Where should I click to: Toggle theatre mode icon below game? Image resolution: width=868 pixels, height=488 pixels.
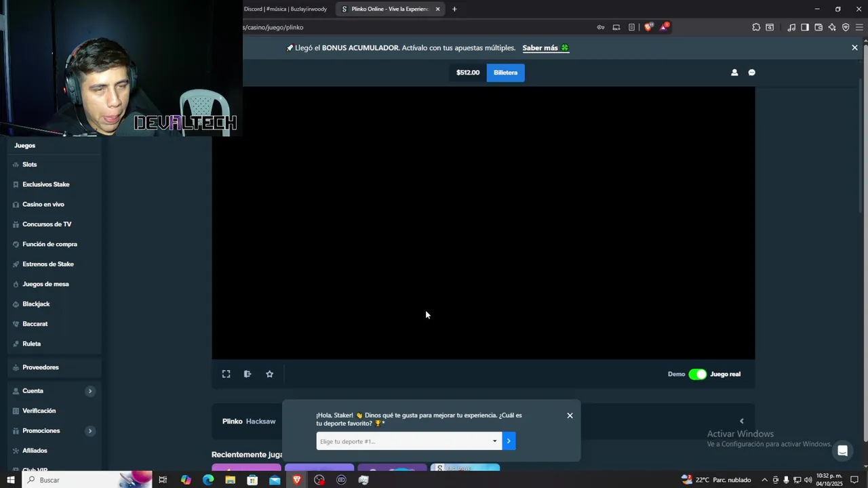pos(248,374)
